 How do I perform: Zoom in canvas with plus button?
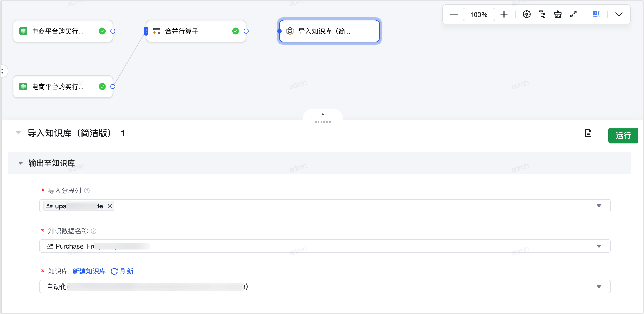504,14
